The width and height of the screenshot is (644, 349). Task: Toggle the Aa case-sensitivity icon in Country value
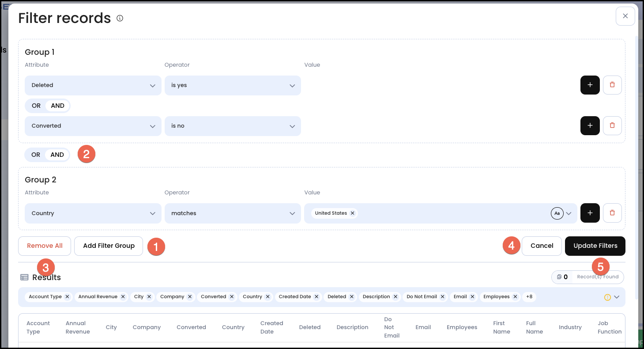557,213
